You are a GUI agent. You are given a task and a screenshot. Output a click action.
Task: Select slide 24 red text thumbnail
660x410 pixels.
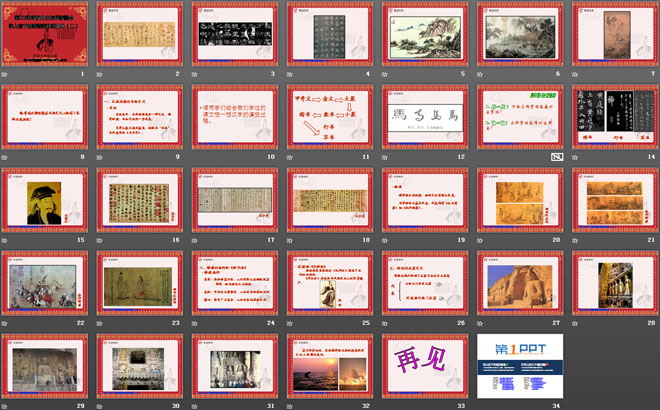(x=235, y=283)
